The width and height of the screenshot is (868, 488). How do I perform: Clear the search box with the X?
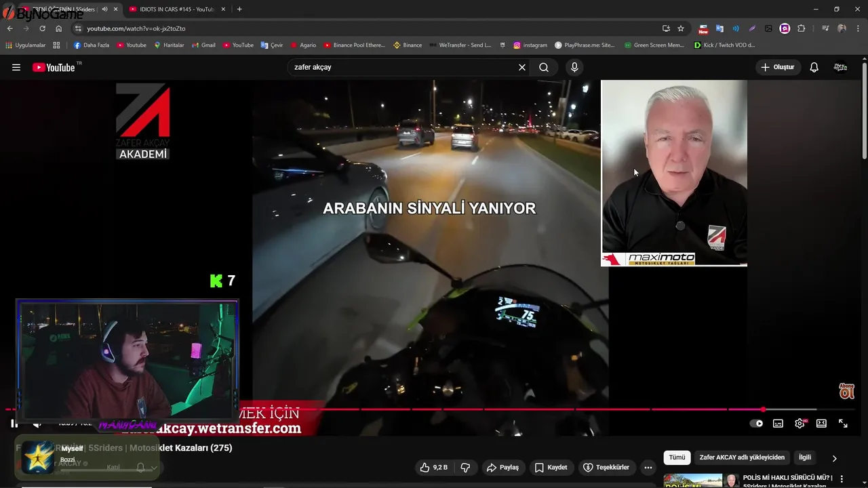pos(522,67)
